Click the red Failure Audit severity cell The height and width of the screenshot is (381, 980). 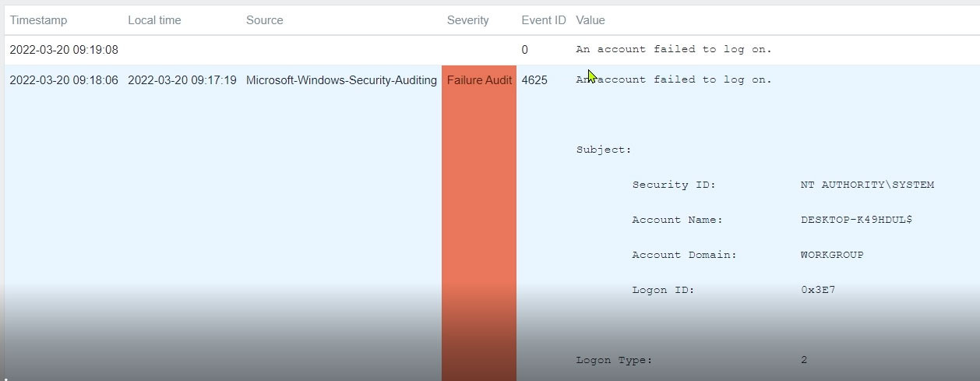click(x=479, y=80)
